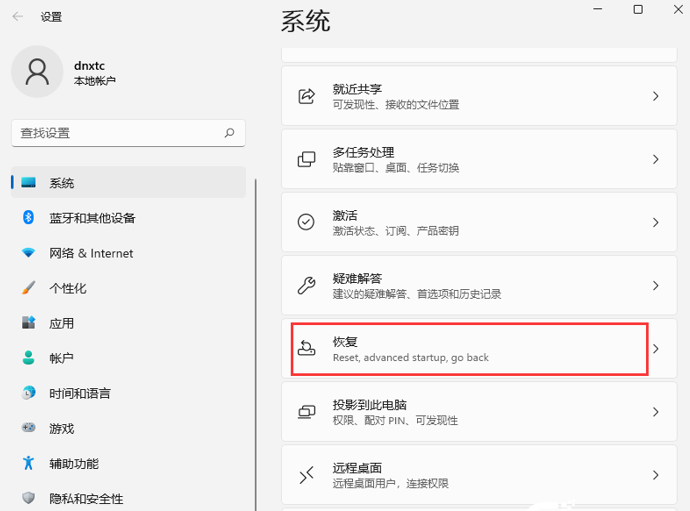Click the back arrow in Settings header
690x511 pixels.
click(x=18, y=16)
